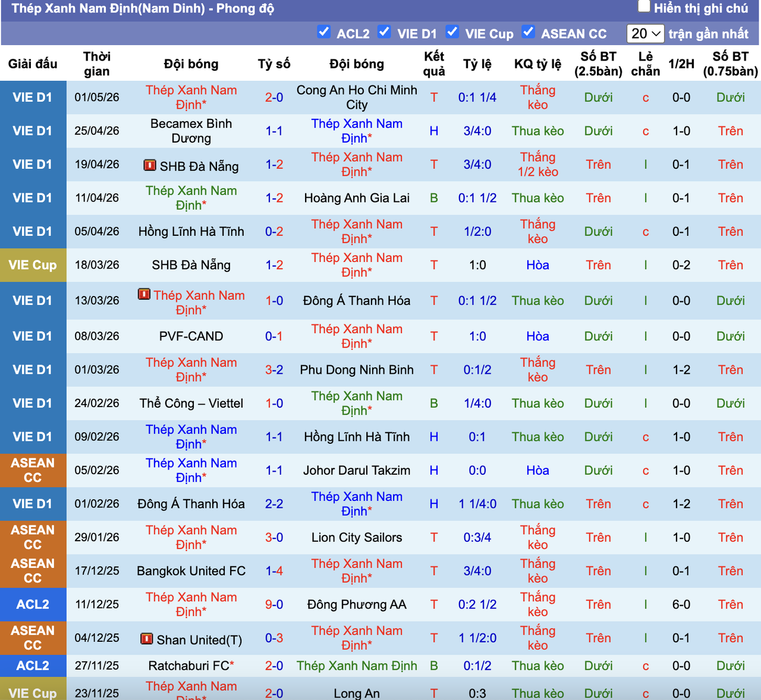Open the Shan United(T) team link
The height and width of the screenshot is (700, 761).
tap(199, 640)
